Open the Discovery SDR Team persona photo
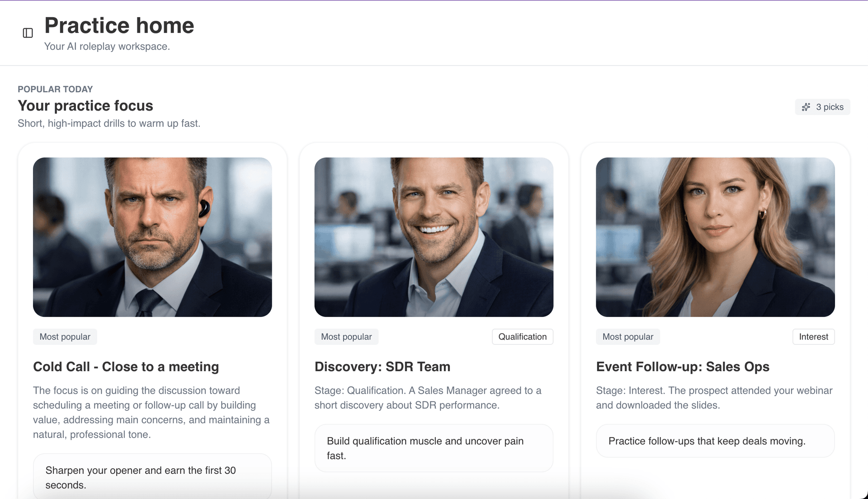This screenshot has height=499, width=868. click(434, 237)
